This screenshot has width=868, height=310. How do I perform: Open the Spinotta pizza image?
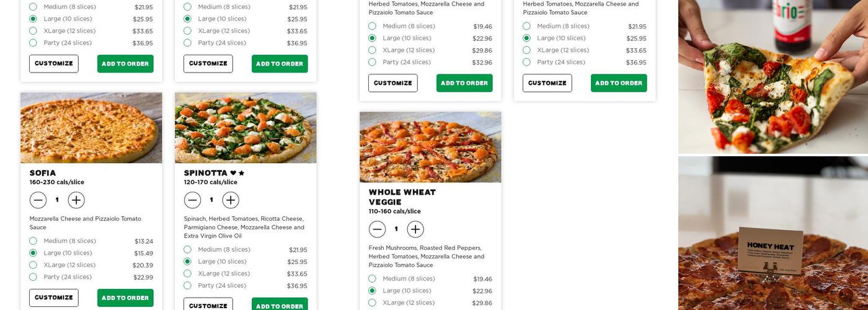click(246, 128)
